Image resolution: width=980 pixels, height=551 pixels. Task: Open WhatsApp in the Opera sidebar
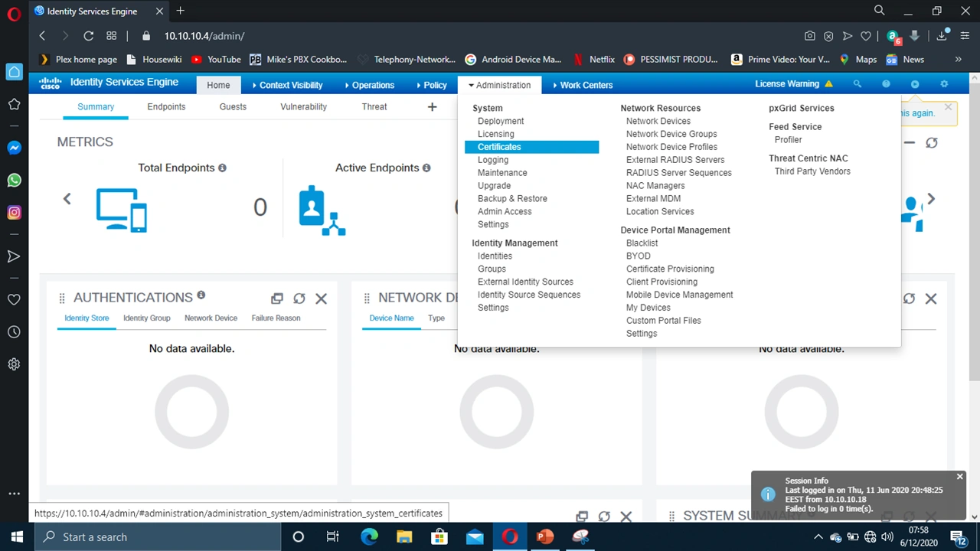(14, 181)
